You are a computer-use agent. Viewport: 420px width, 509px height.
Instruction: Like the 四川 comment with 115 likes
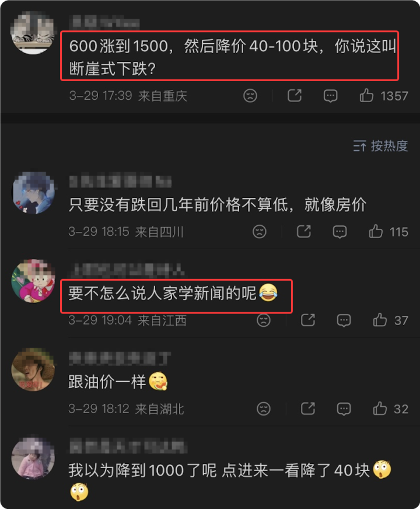pos(376,232)
